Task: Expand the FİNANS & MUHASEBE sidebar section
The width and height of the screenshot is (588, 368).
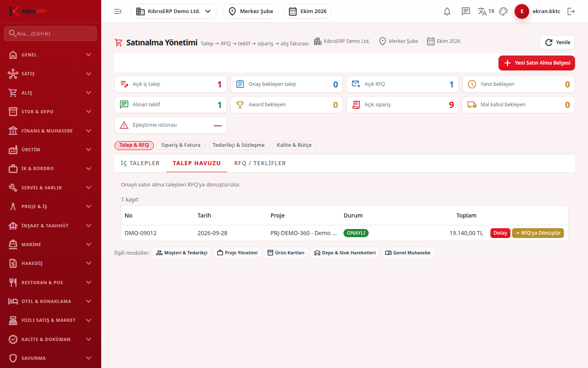Action: (50, 131)
